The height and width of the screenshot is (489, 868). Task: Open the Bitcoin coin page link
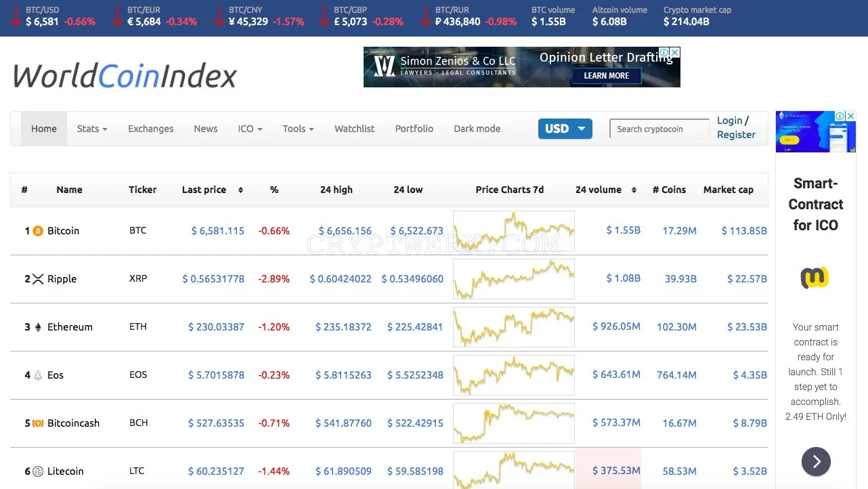point(64,231)
